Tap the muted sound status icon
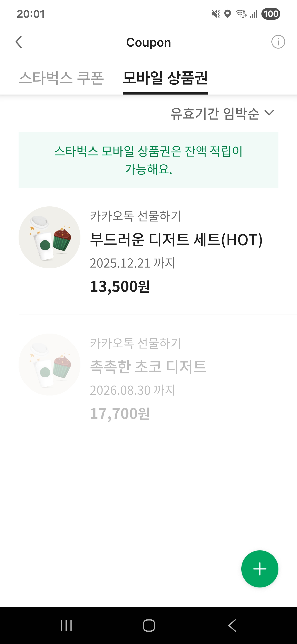This screenshot has height=644, width=297. click(x=216, y=14)
